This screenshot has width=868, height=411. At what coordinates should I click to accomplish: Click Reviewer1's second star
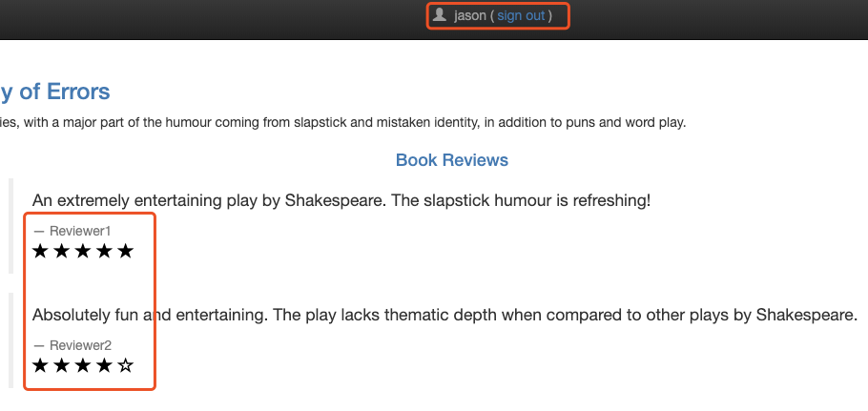(x=61, y=251)
